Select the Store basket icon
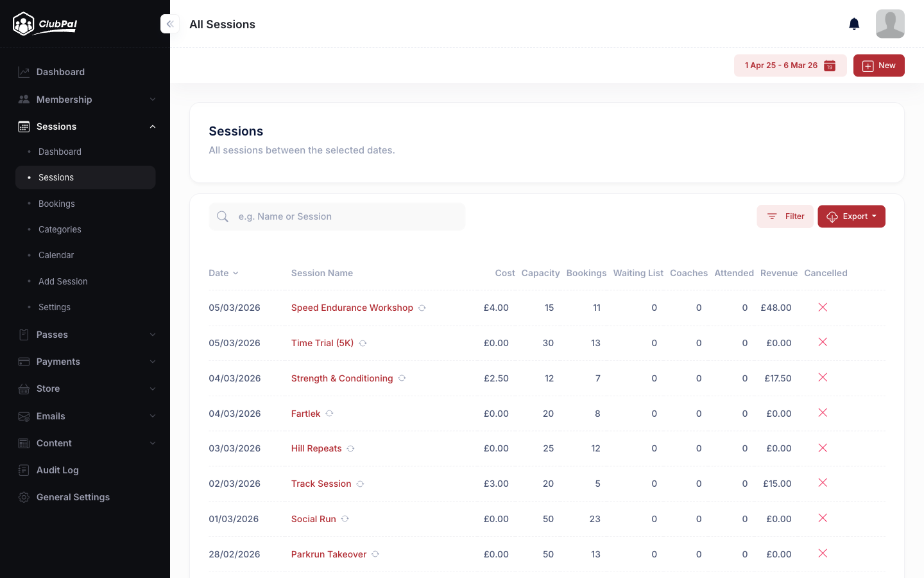Viewport: 924px width, 578px height. tap(24, 389)
